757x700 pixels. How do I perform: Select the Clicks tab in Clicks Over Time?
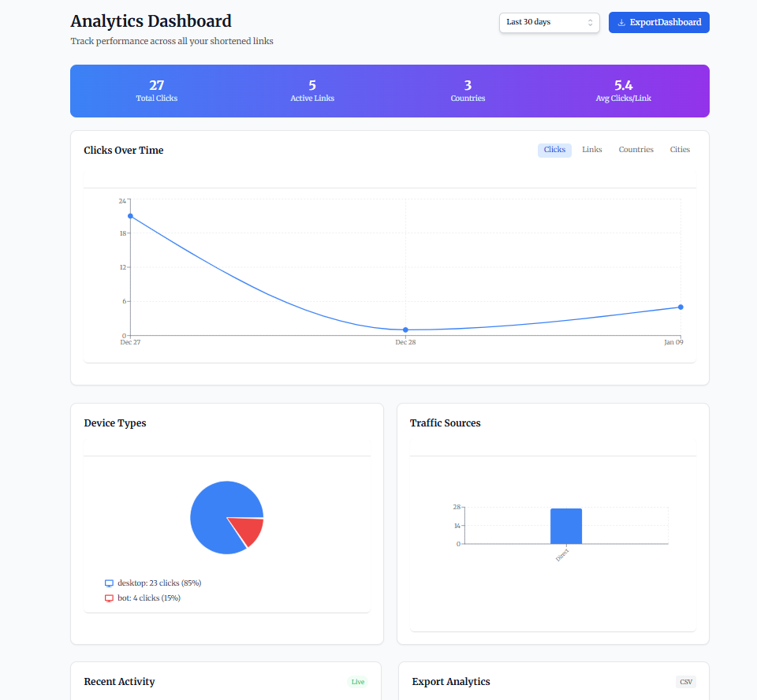pos(554,150)
